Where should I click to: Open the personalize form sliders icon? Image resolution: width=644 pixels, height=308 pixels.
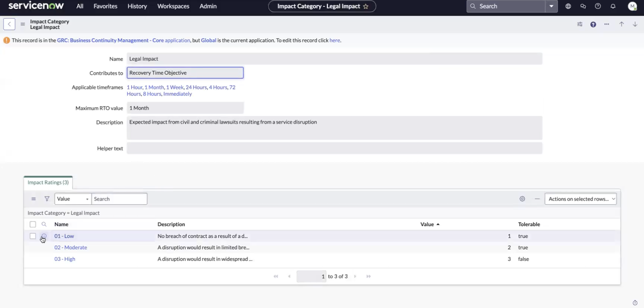click(x=580, y=24)
